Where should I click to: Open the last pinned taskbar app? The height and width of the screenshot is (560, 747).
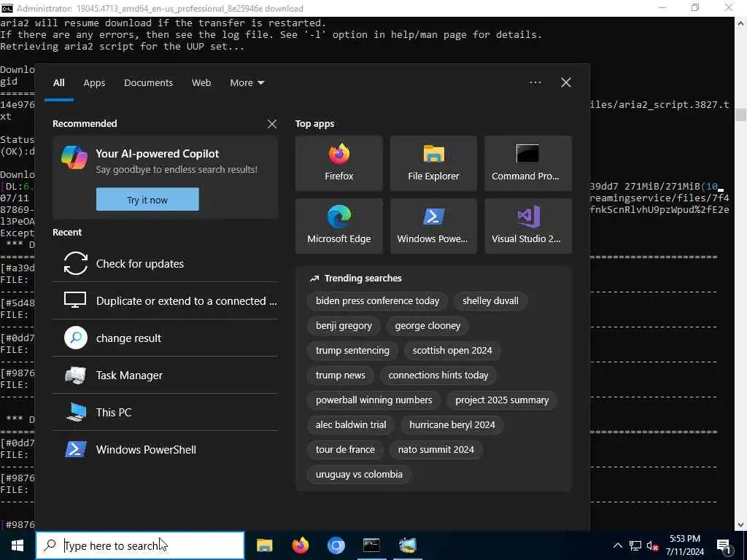pos(407,545)
